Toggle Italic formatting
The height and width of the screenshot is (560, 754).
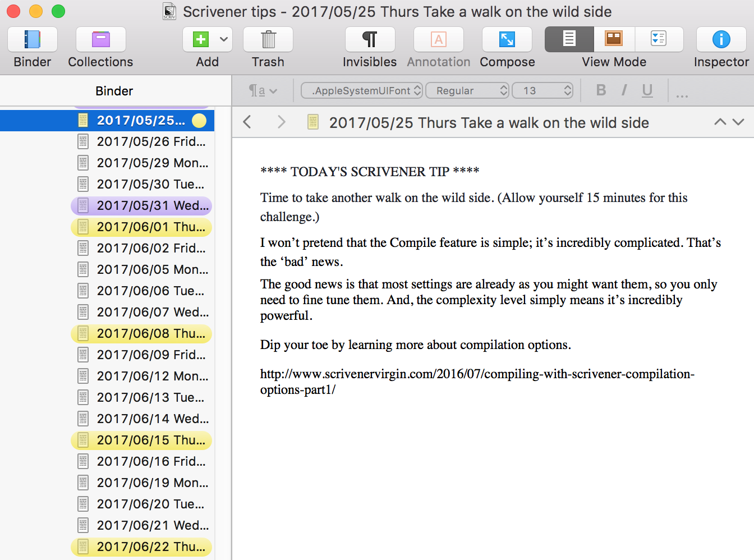pos(624,90)
